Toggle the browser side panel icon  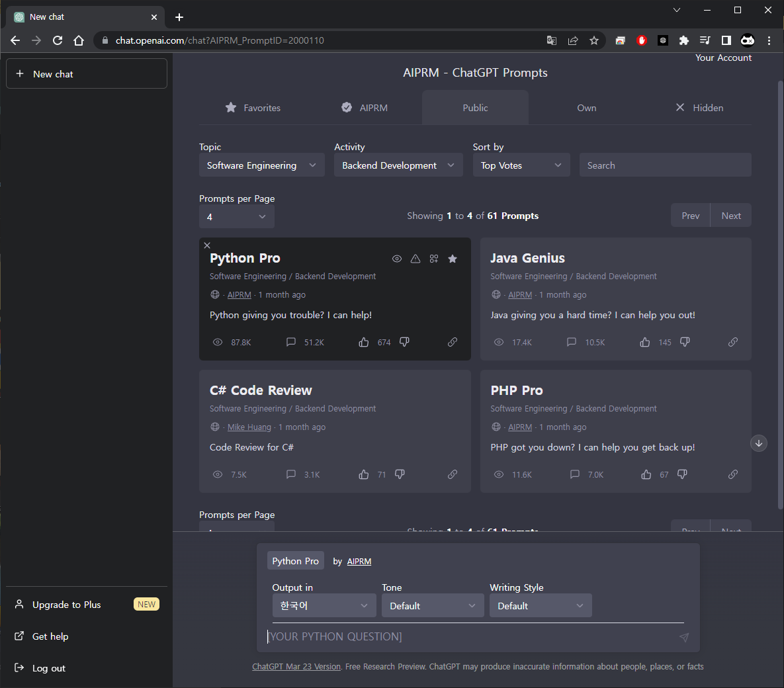point(726,40)
